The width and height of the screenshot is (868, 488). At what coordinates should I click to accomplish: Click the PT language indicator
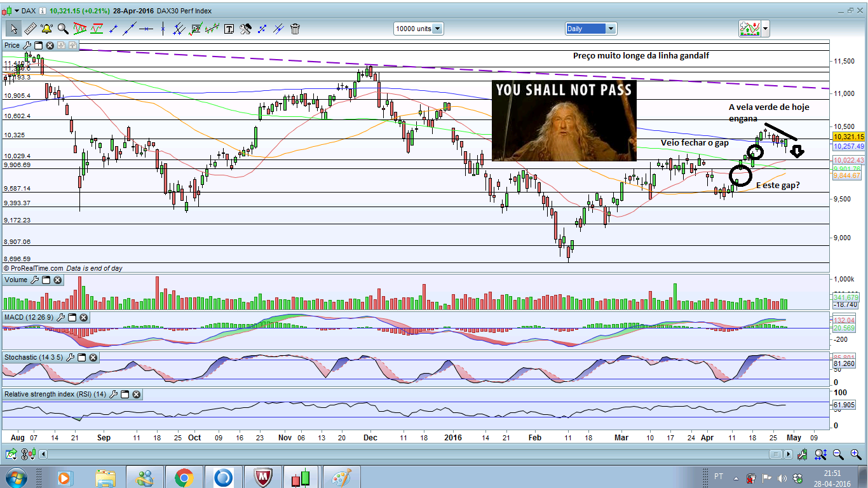point(719,477)
